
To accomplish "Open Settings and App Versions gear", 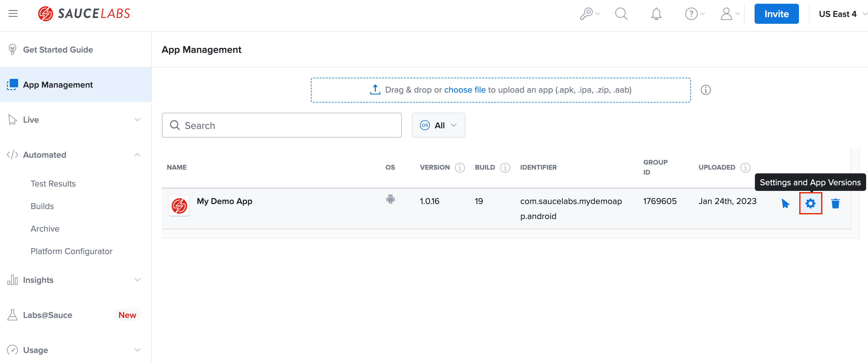I will coord(810,203).
